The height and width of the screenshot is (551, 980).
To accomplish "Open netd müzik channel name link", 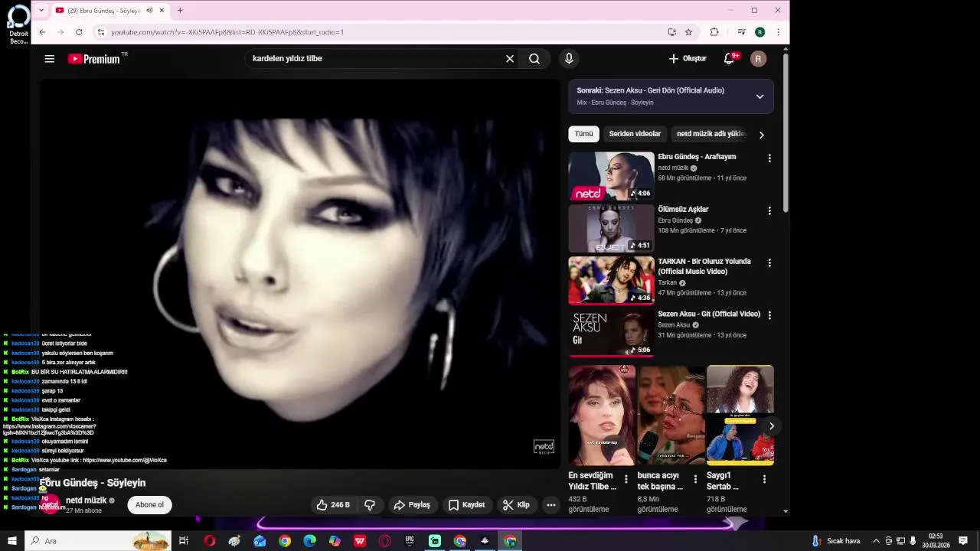I will click(86, 500).
